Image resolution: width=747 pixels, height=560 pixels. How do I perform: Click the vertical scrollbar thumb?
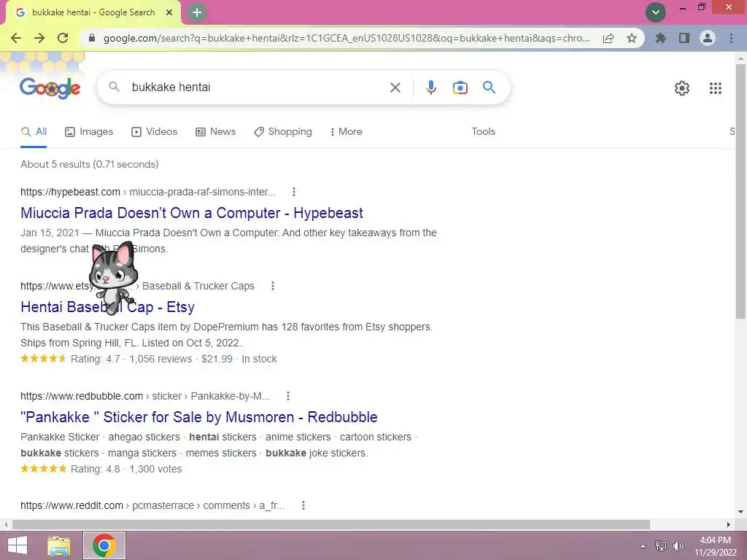click(x=740, y=190)
